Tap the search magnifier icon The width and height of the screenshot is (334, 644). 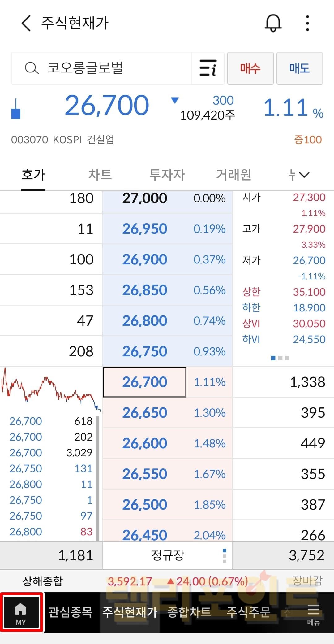click(32, 68)
